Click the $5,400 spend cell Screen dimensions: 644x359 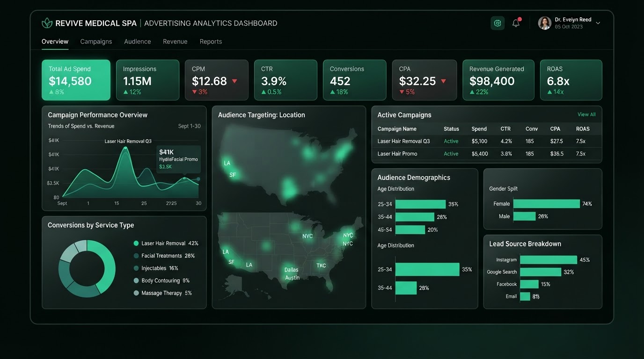pyautogui.click(x=480, y=154)
